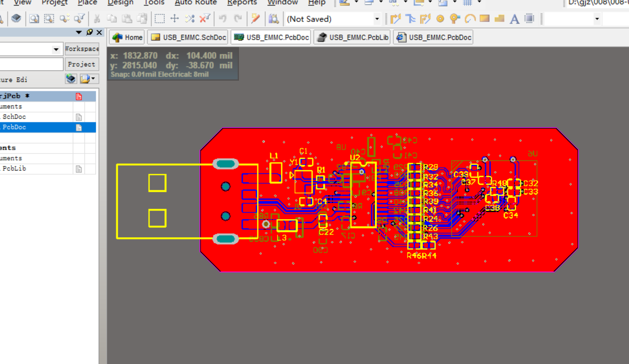The image size is (629, 364).
Task: Open the View menu
Action: [22, 2]
